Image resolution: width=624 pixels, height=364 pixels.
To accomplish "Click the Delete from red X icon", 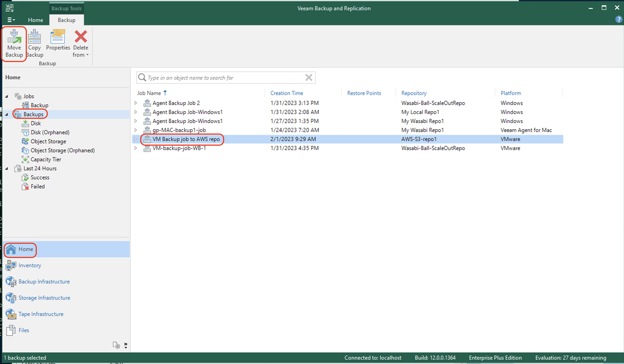I will [81, 36].
